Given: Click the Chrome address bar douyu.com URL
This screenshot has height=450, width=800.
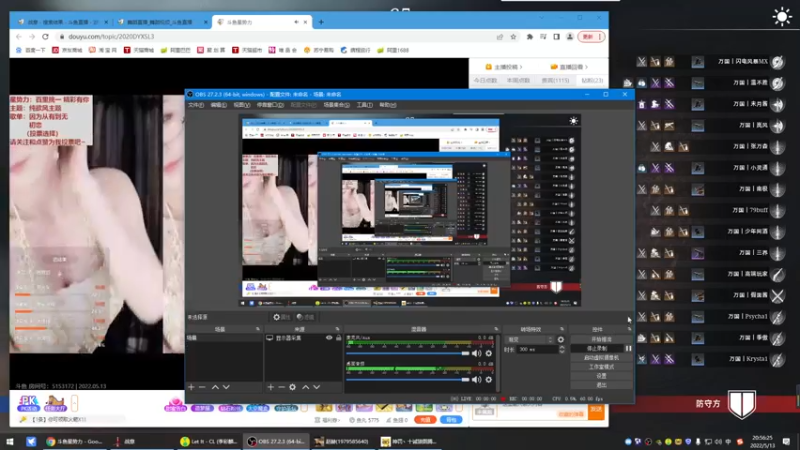Looking at the screenshot, I should [x=111, y=37].
